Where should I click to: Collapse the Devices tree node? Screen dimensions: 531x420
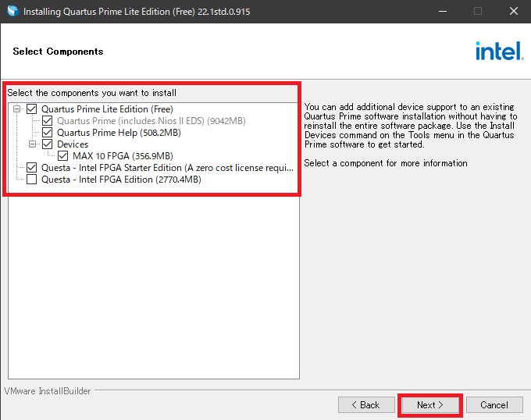coord(33,144)
